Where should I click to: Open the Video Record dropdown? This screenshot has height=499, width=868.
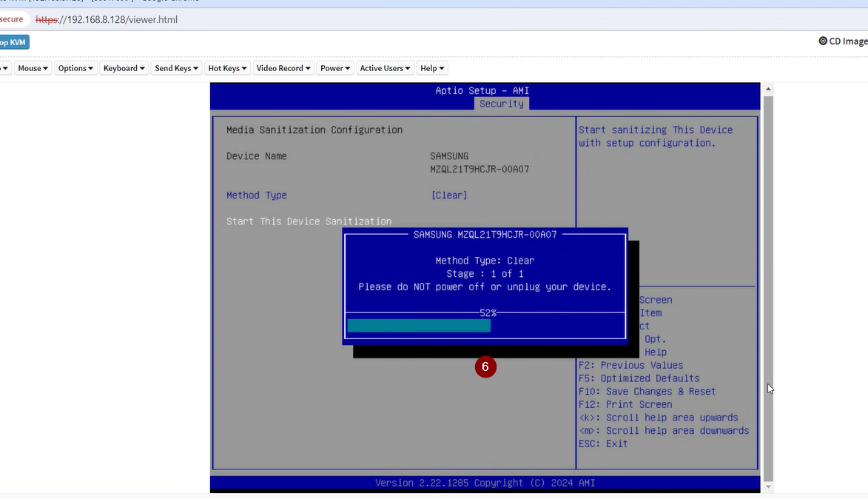[283, 68]
